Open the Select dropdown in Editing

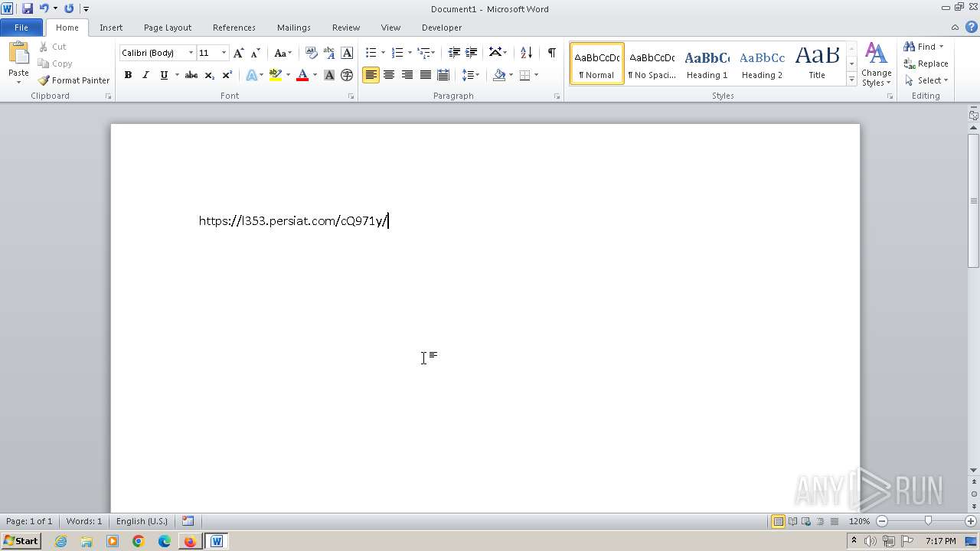coord(926,80)
